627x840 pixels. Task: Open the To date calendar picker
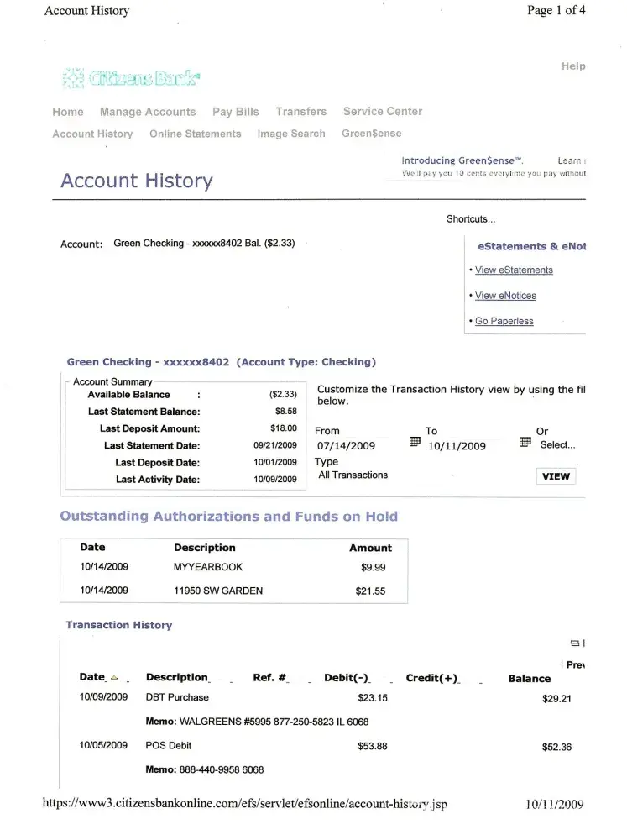pyautogui.click(x=525, y=443)
